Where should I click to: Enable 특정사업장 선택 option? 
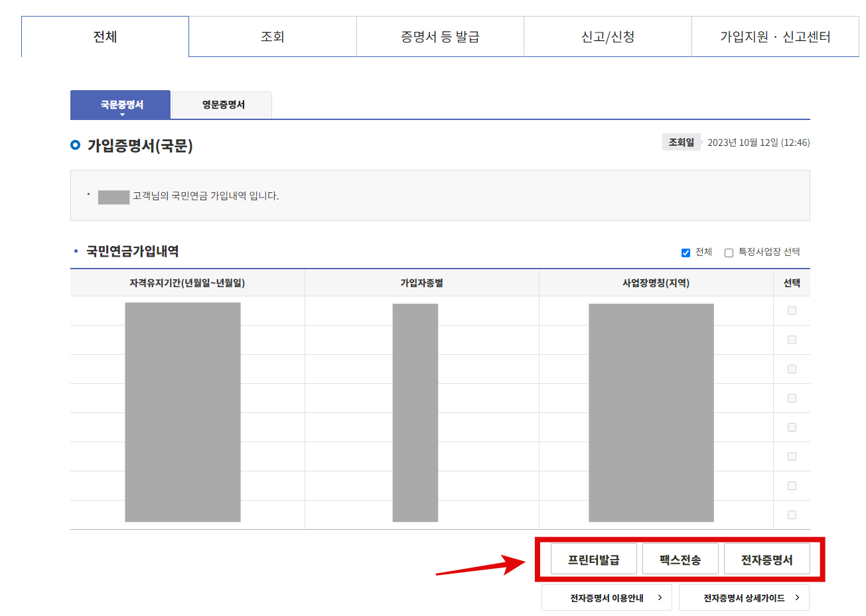point(728,253)
